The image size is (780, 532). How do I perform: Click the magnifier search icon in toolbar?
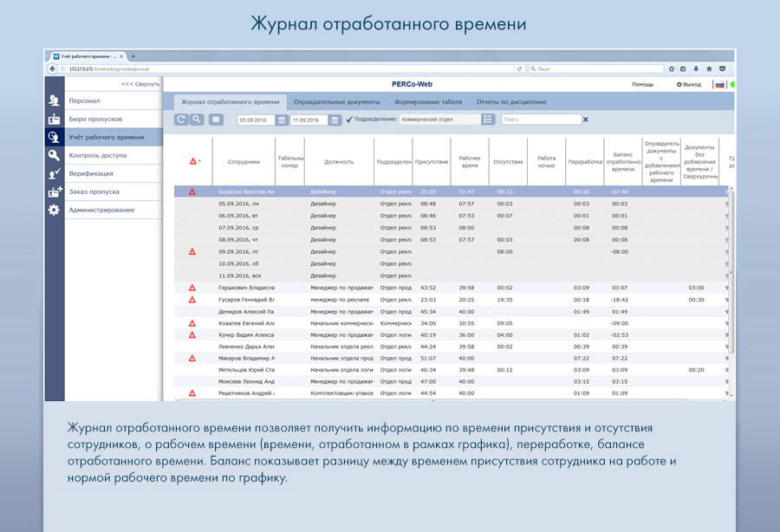click(x=197, y=120)
